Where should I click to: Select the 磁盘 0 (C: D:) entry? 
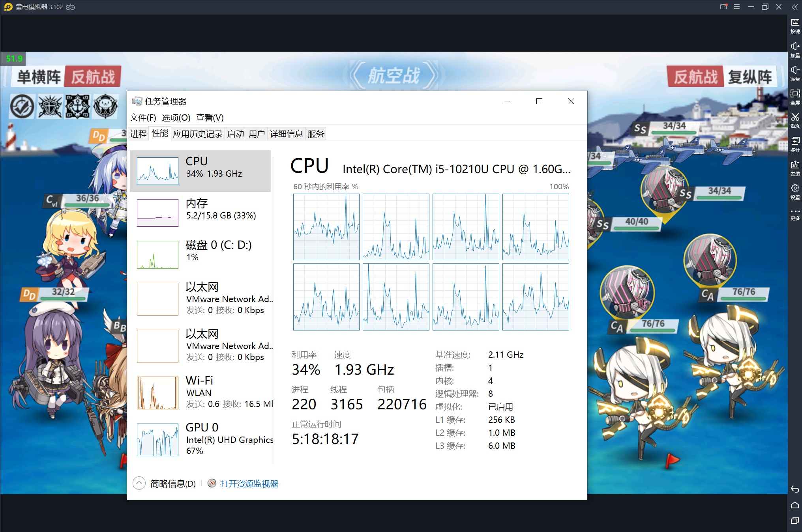[x=200, y=255]
